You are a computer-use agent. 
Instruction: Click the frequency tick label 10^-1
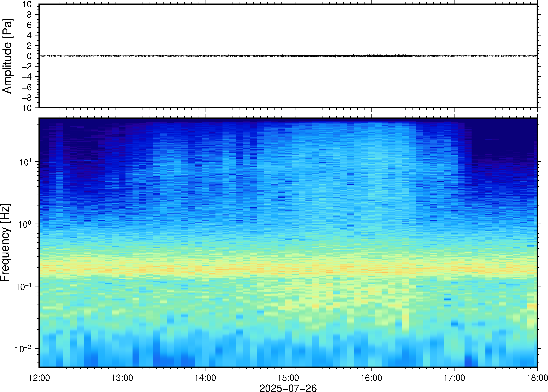24,286
